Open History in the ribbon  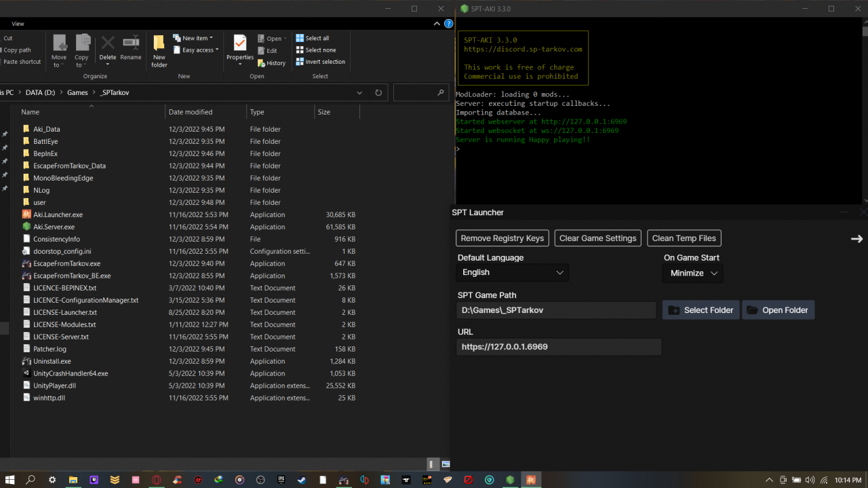coord(271,63)
